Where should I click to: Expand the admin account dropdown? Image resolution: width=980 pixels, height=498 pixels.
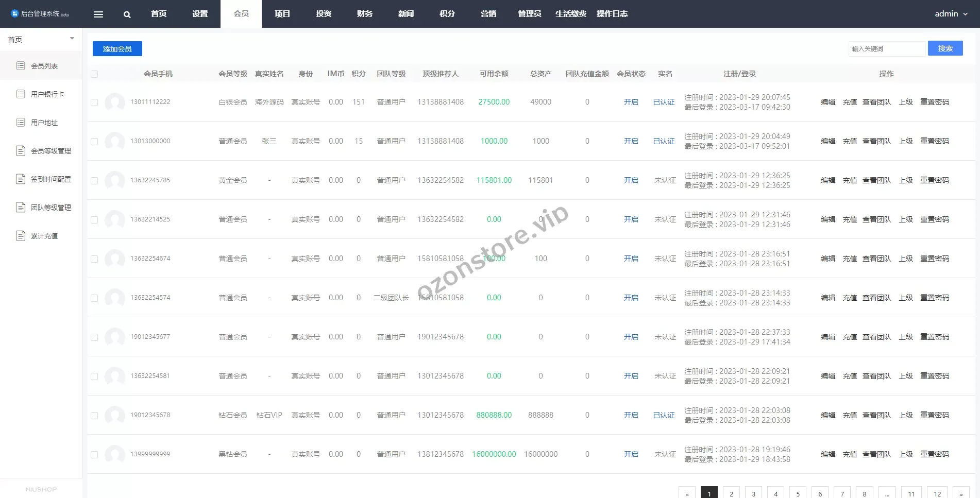[951, 14]
